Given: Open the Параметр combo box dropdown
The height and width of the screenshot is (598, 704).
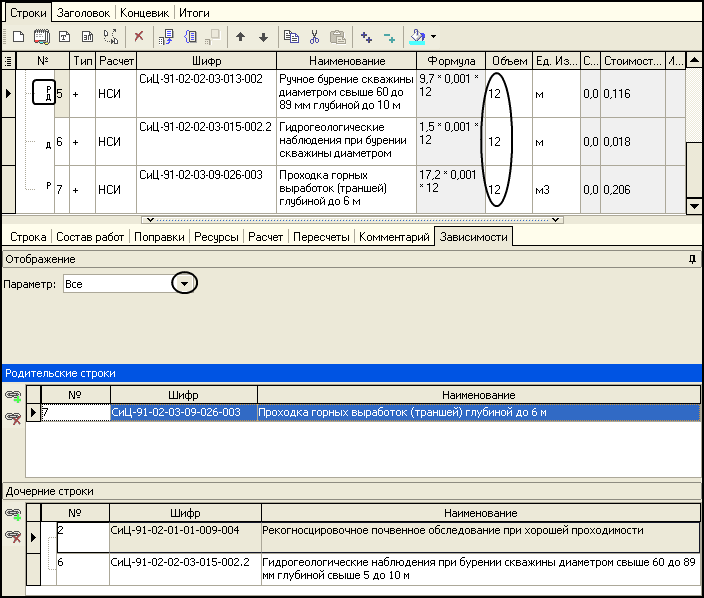Looking at the screenshot, I should [x=184, y=284].
